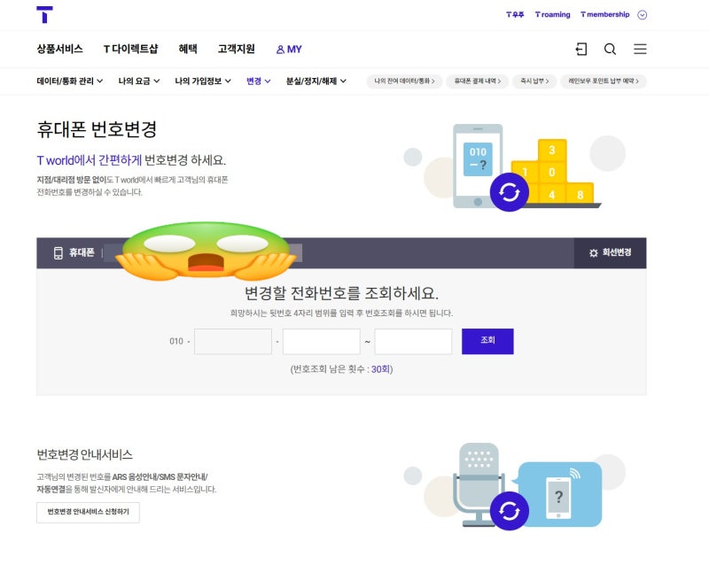Click the 레인보우 포인트 납부 예약 shortcut
Viewport: 709px width, 588px height.
click(x=604, y=81)
